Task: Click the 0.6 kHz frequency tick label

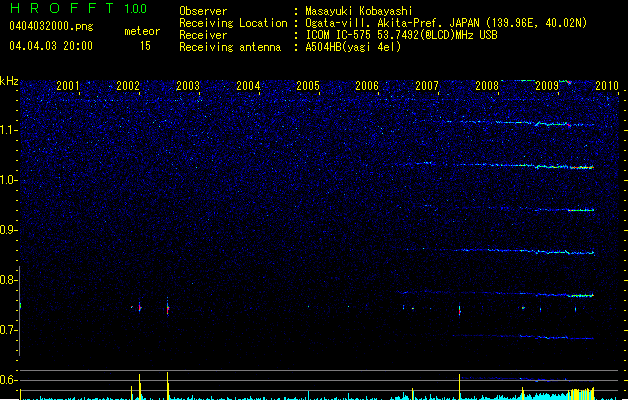Action: coord(9,380)
